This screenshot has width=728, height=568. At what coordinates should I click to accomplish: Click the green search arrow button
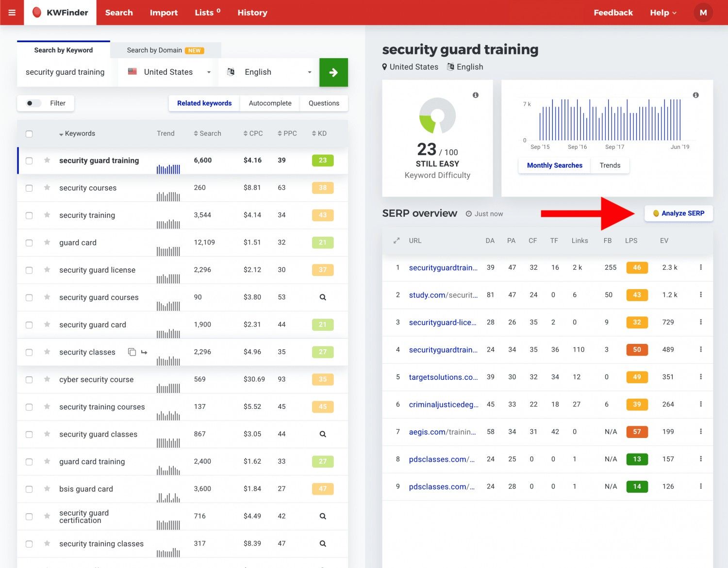point(333,72)
